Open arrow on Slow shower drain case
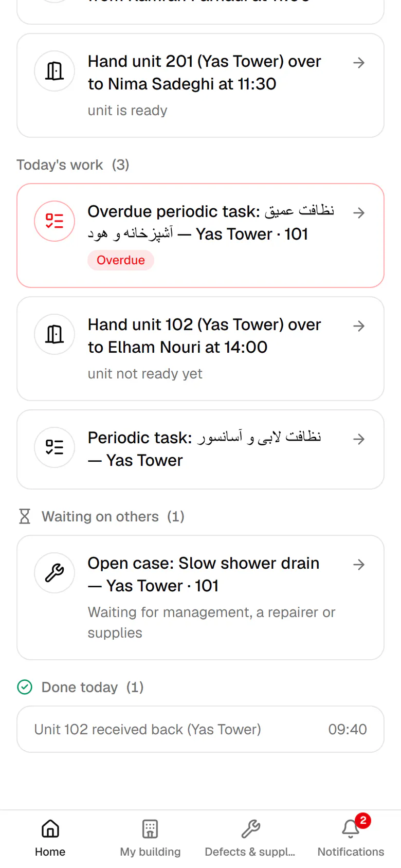This screenshot has height=868, width=401. tap(359, 565)
